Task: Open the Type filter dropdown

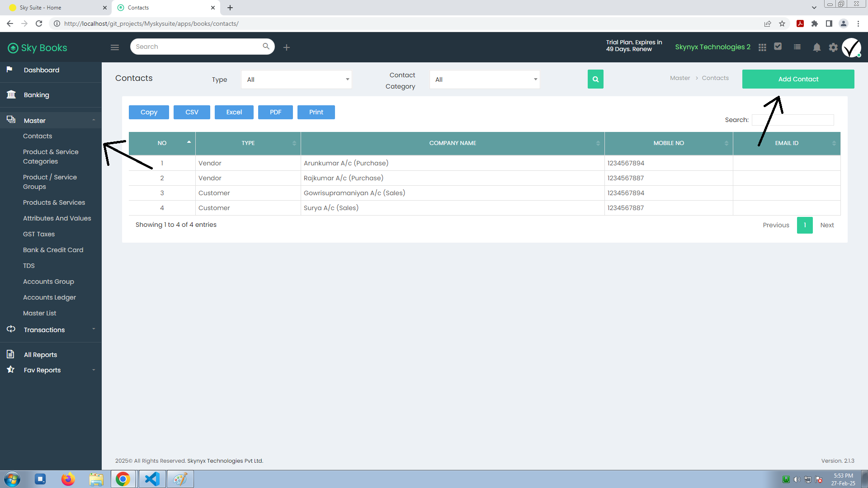Action: [x=297, y=80]
